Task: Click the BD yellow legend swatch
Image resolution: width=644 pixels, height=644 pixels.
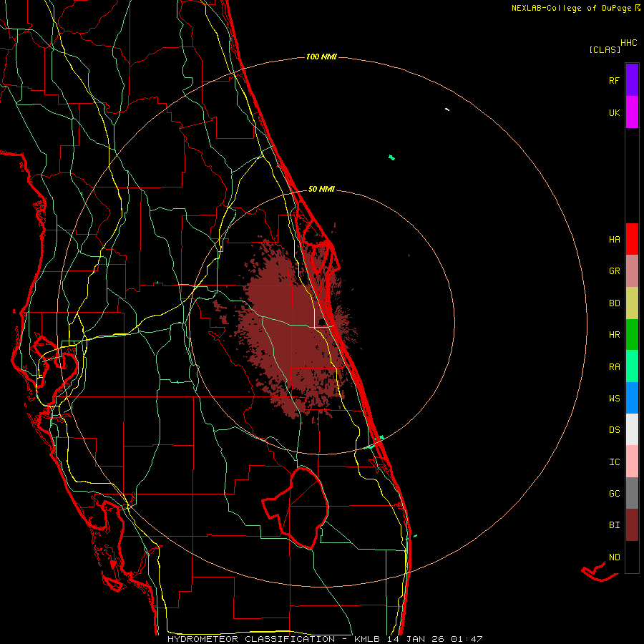Action: pos(632,303)
